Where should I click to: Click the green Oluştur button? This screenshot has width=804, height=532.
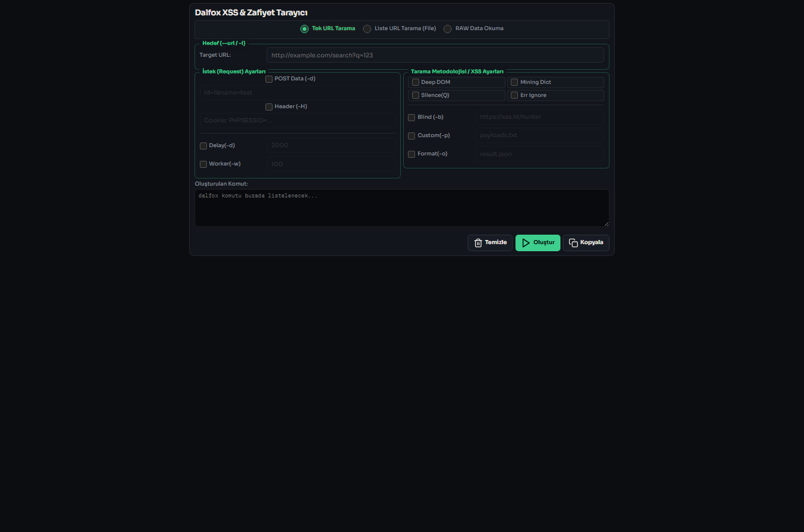coord(538,243)
